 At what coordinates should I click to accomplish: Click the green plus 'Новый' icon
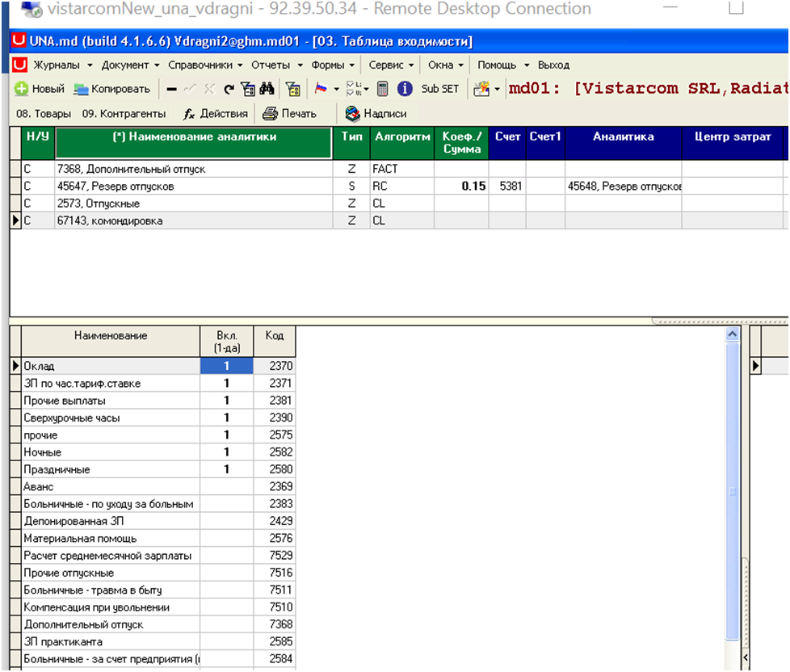click(21, 89)
